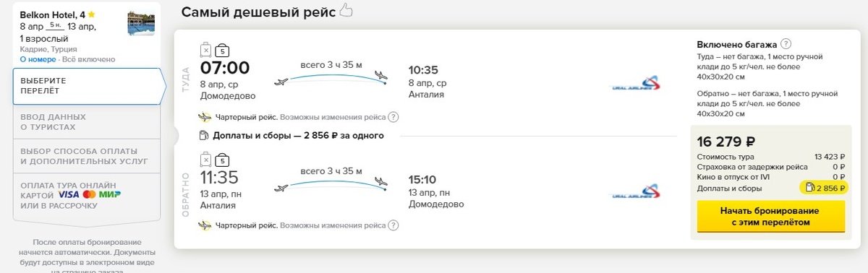Click the thumbs-up icon beside Самый дешевый рейс
This screenshot has width=868, height=273.
[346, 10]
